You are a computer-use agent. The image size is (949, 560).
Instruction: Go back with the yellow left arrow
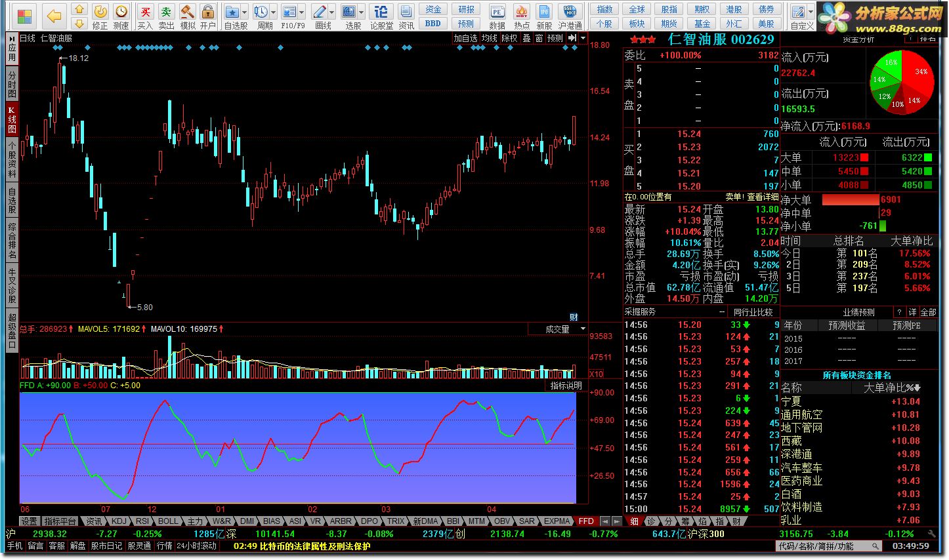point(55,16)
